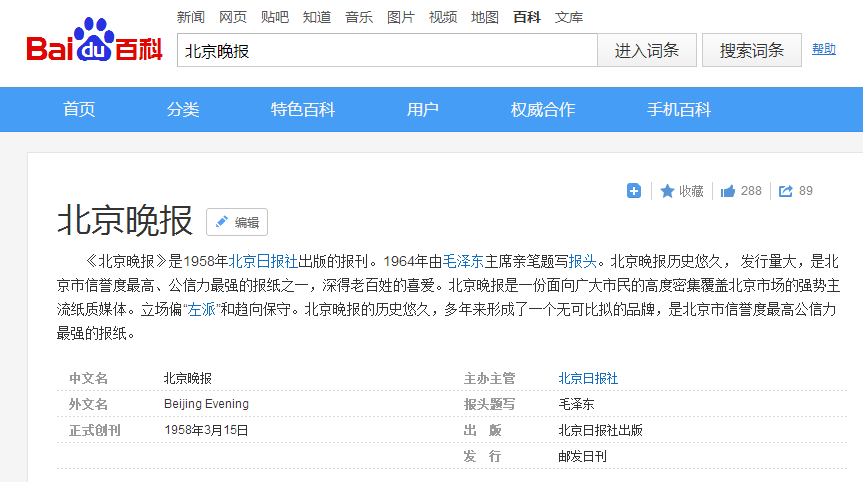The height and width of the screenshot is (482, 863).
Task: Go to 首页 in the navigation bar
Action: coord(79,109)
